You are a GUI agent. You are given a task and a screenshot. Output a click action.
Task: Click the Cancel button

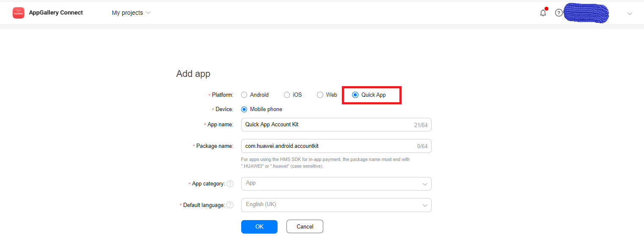305,226
